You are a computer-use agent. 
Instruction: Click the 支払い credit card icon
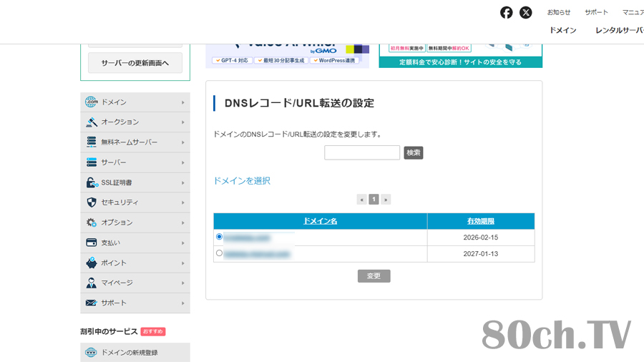click(x=91, y=243)
